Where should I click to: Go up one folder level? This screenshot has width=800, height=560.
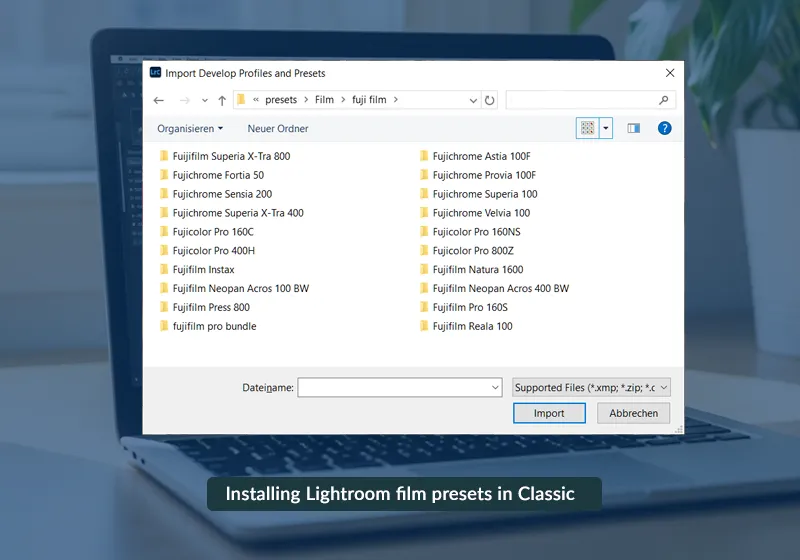pyautogui.click(x=222, y=100)
